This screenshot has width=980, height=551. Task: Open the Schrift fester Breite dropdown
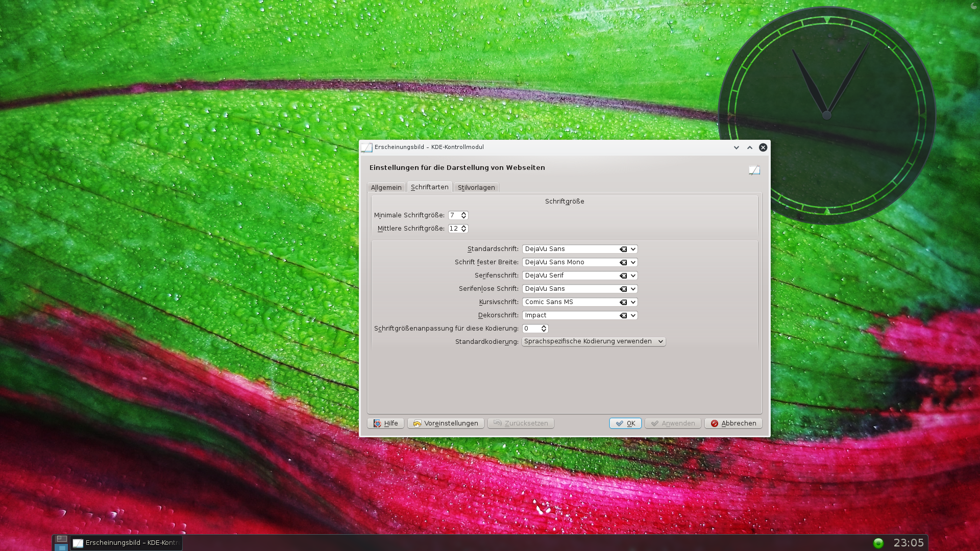[x=633, y=262]
